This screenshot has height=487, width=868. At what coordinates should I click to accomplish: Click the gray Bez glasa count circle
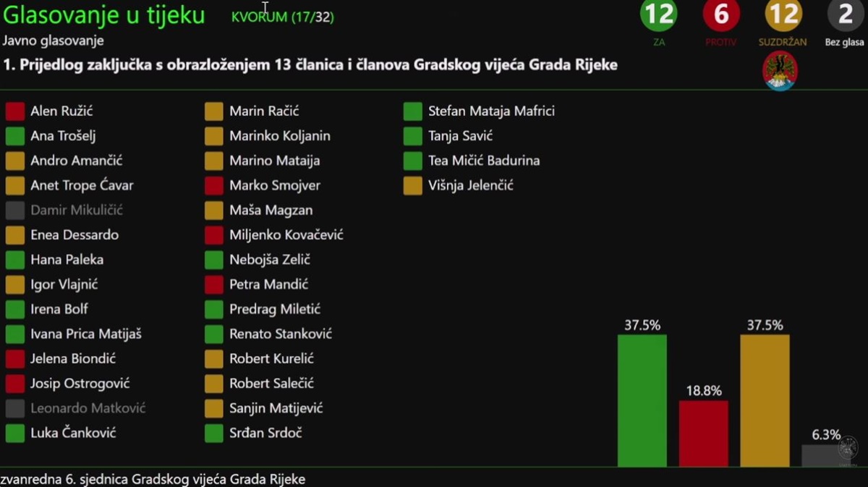[845, 15]
